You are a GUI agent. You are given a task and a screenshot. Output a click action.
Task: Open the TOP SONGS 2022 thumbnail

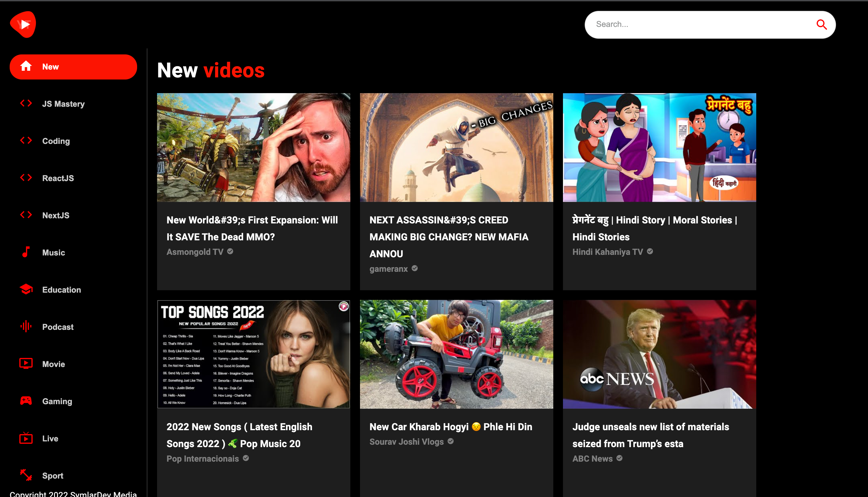click(254, 354)
